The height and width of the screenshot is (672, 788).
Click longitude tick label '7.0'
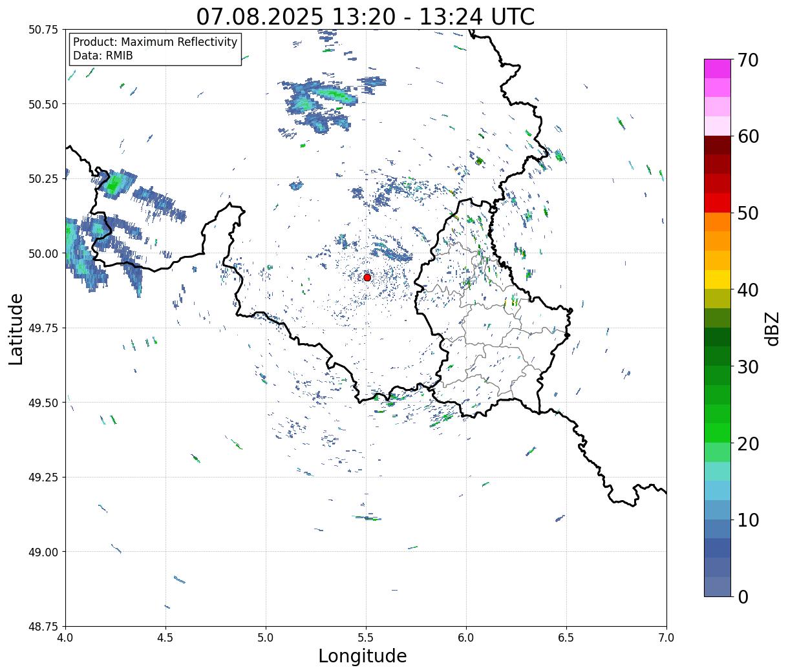tap(666, 638)
